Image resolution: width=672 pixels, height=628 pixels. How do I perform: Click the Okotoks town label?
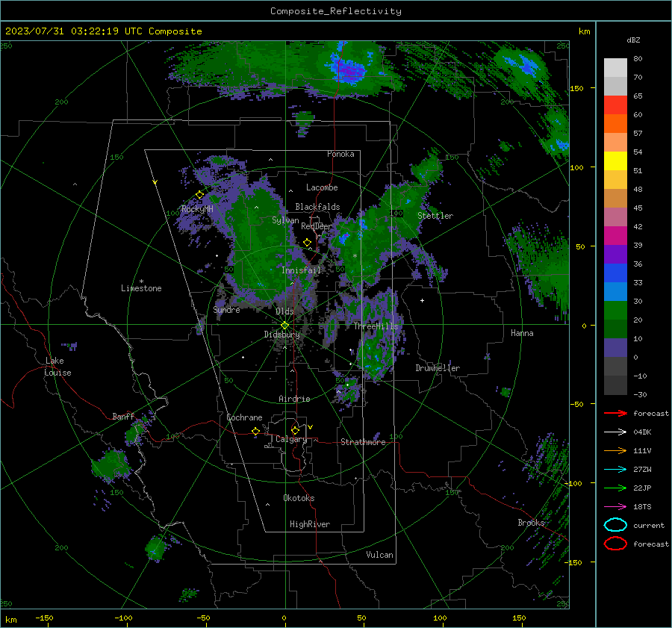click(x=299, y=498)
